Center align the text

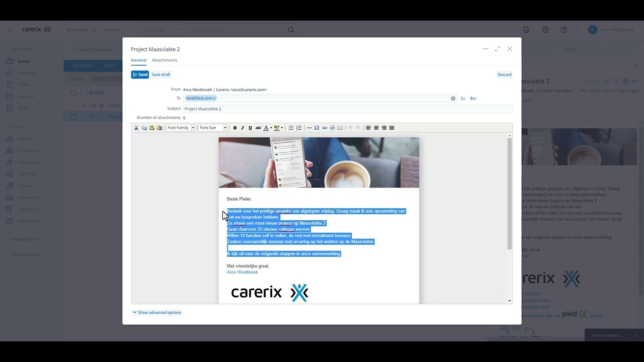[376, 128]
